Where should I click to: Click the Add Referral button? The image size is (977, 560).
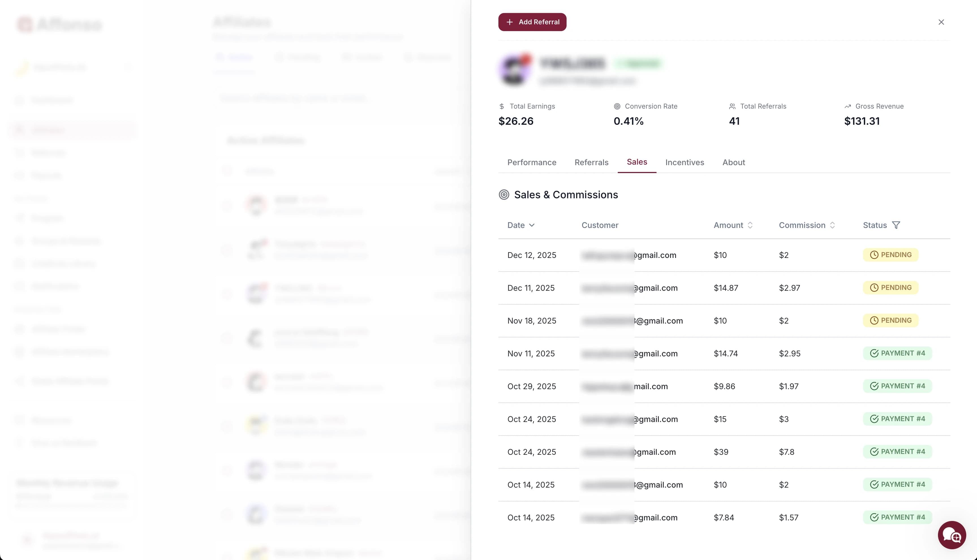(532, 22)
